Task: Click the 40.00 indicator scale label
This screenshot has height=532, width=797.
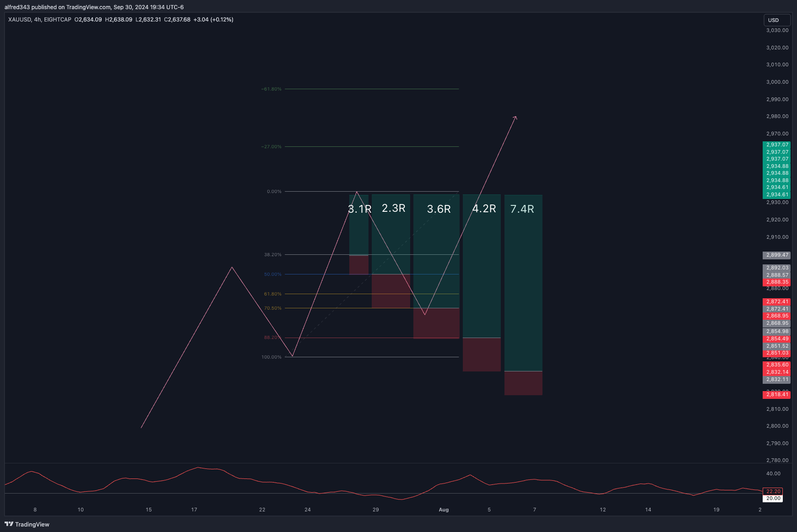Action: (x=774, y=474)
